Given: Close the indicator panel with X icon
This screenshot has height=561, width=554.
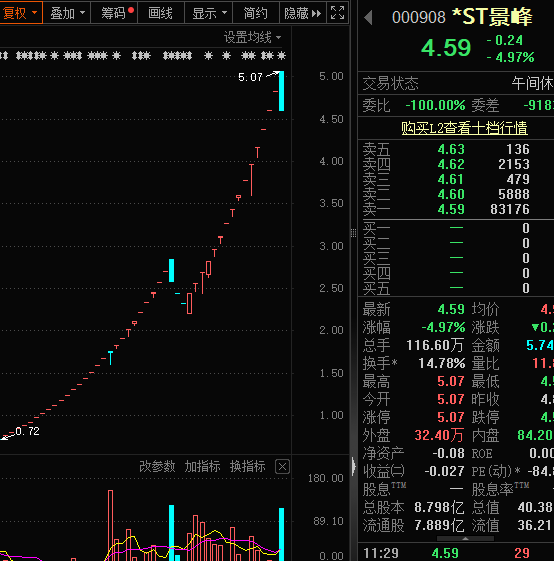Looking at the screenshot, I should coord(282,467).
